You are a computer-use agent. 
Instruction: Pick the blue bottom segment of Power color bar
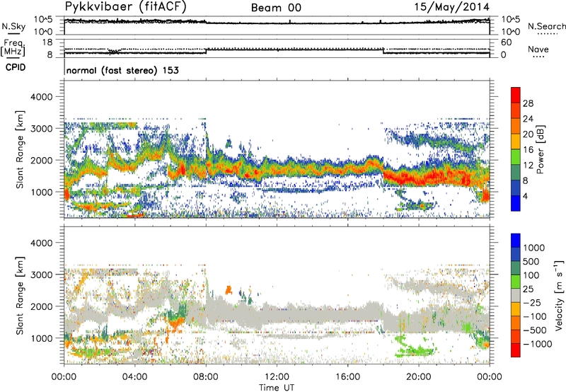click(x=516, y=204)
